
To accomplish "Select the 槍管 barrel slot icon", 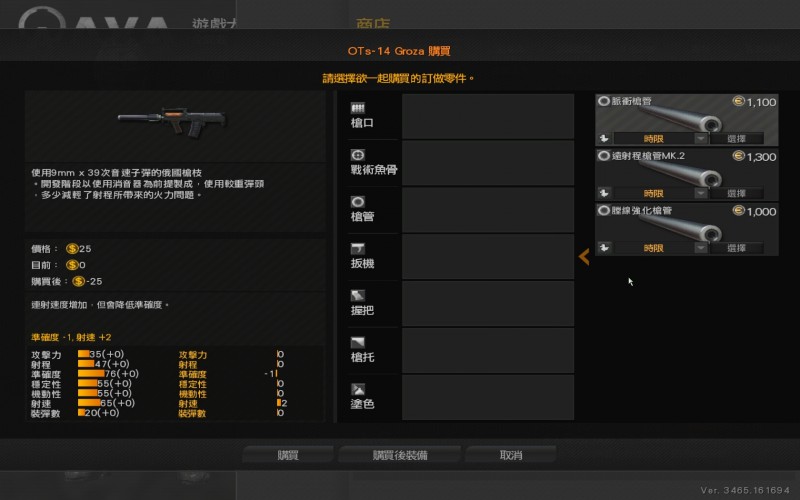I will [x=358, y=202].
